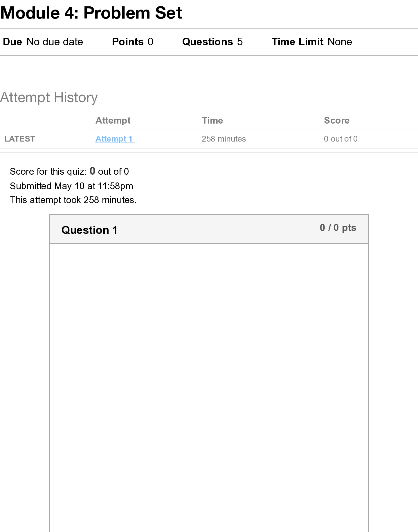
Task: Click the Question 1 header title
Action: (x=89, y=230)
